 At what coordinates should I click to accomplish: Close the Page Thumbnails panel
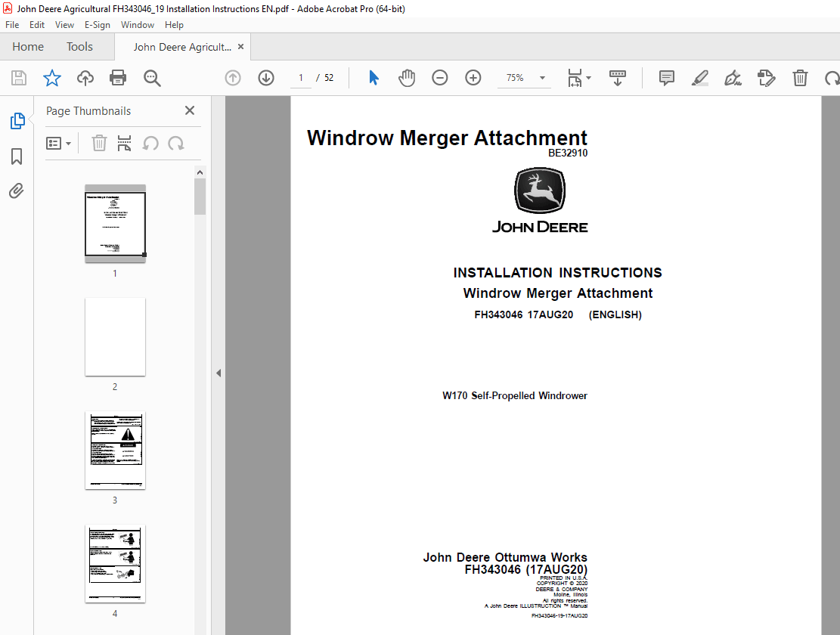click(x=190, y=110)
